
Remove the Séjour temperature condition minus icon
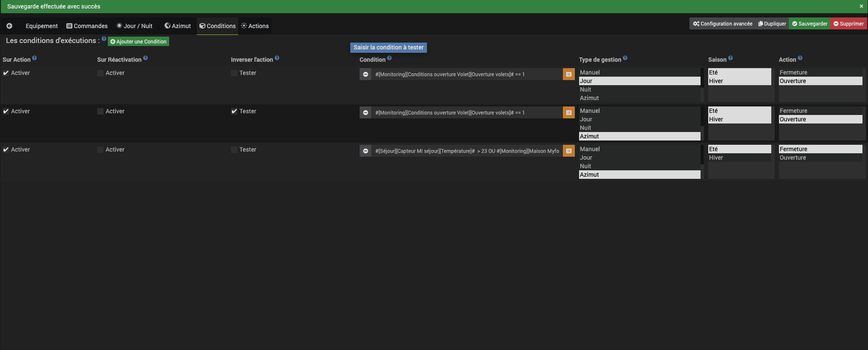click(x=366, y=151)
